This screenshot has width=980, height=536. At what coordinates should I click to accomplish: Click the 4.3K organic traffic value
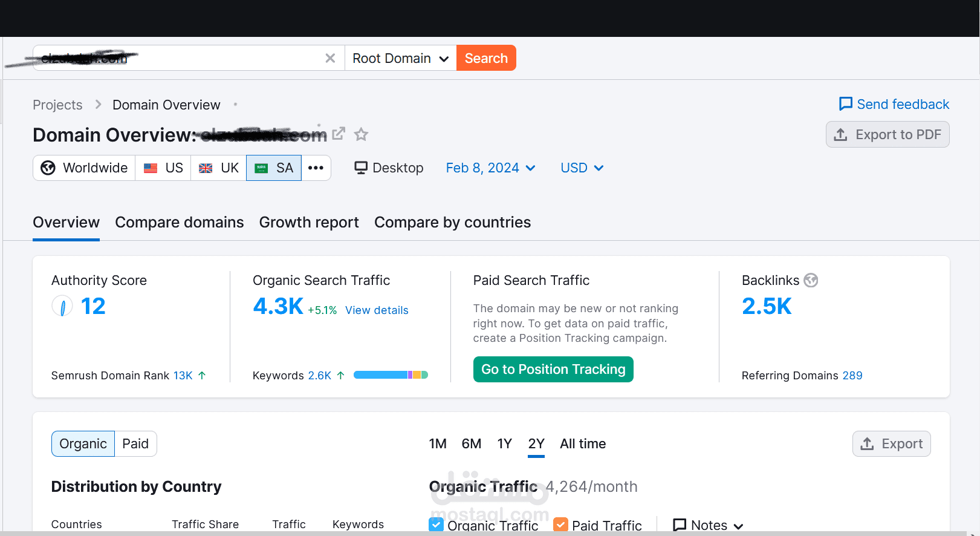[x=278, y=306]
